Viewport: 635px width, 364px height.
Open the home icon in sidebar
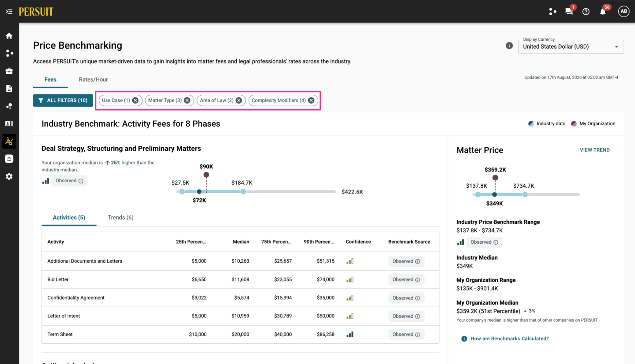tap(9, 36)
